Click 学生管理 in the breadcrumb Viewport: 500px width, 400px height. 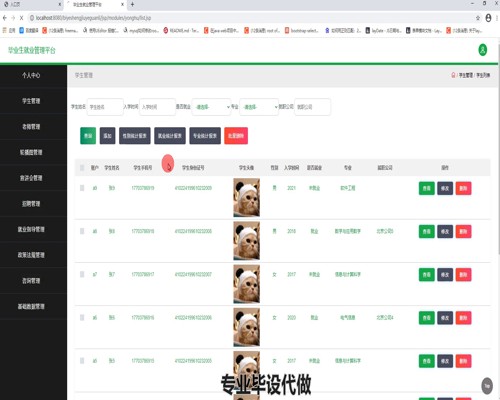(x=466, y=75)
